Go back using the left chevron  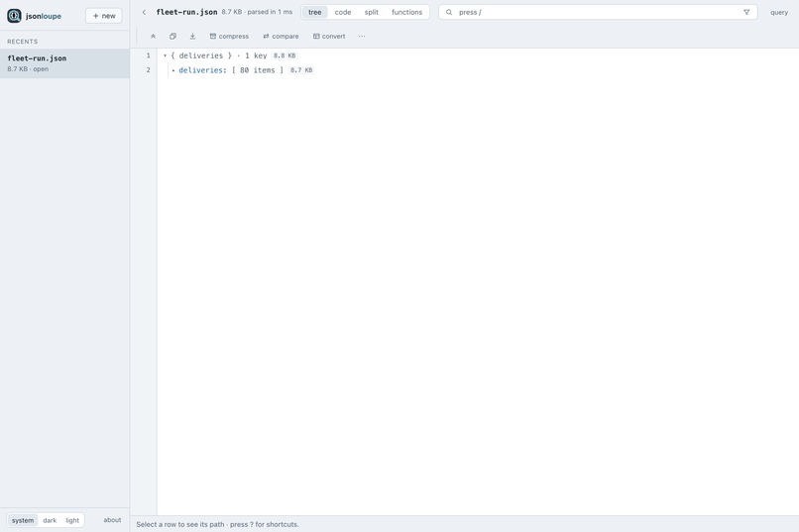click(144, 12)
